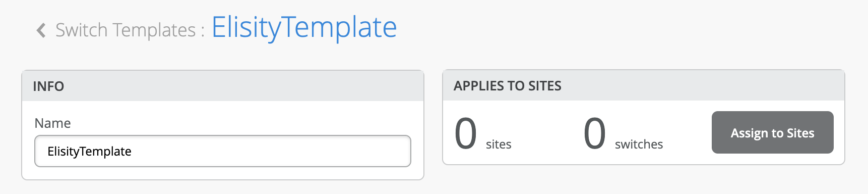The width and height of the screenshot is (868, 194).
Task: Place cursor after ElisityTemplate text in Name box
Action: [133, 151]
